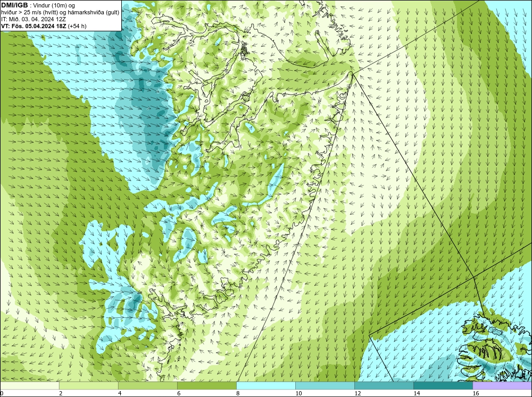Click the legend scale value "14"
Viewport: 532px width, 397px height.
coord(417,393)
